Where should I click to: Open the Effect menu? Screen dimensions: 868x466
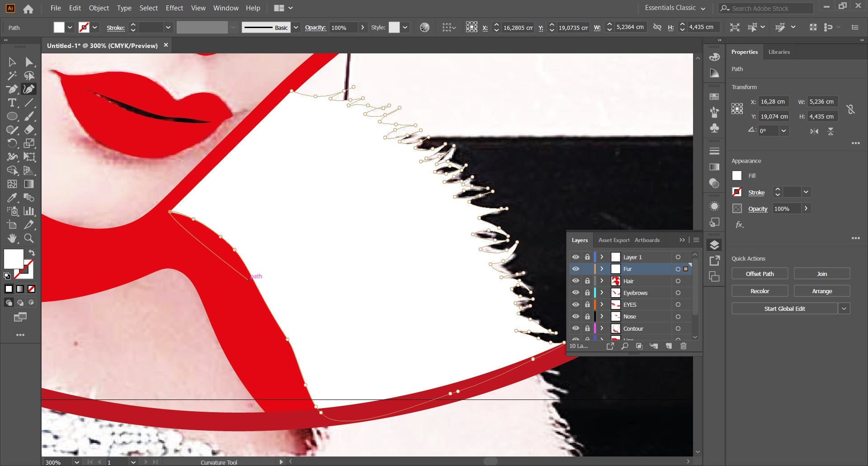[x=175, y=8]
